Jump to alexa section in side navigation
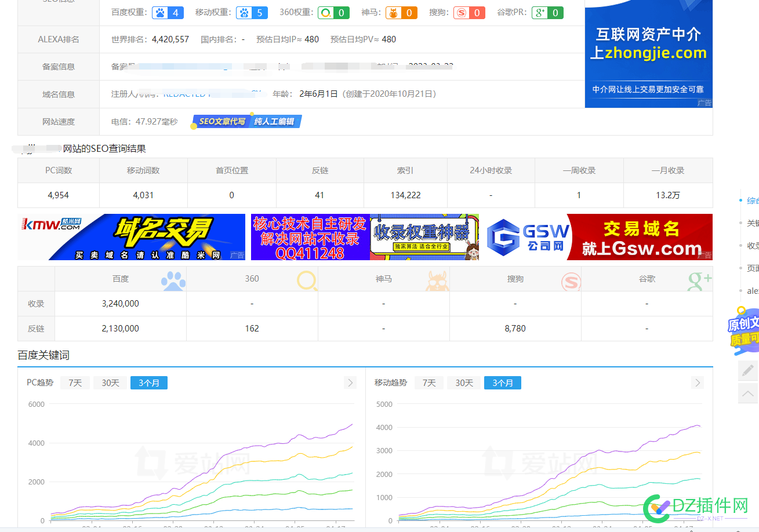 [752, 290]
